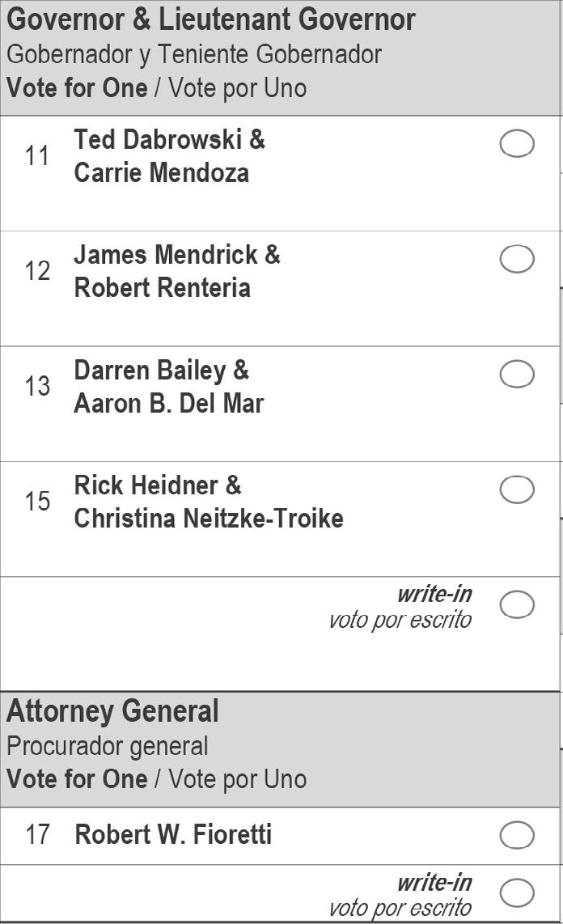This screenshot has height=924, width=563.
Task: Click ballot number 15
Action: (x=37, y=502)
